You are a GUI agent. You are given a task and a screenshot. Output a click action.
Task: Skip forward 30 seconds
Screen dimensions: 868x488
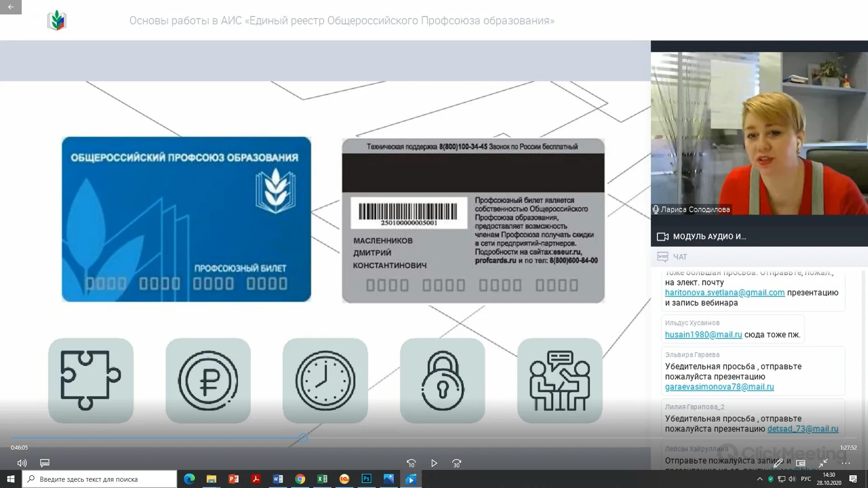[457, 463]
